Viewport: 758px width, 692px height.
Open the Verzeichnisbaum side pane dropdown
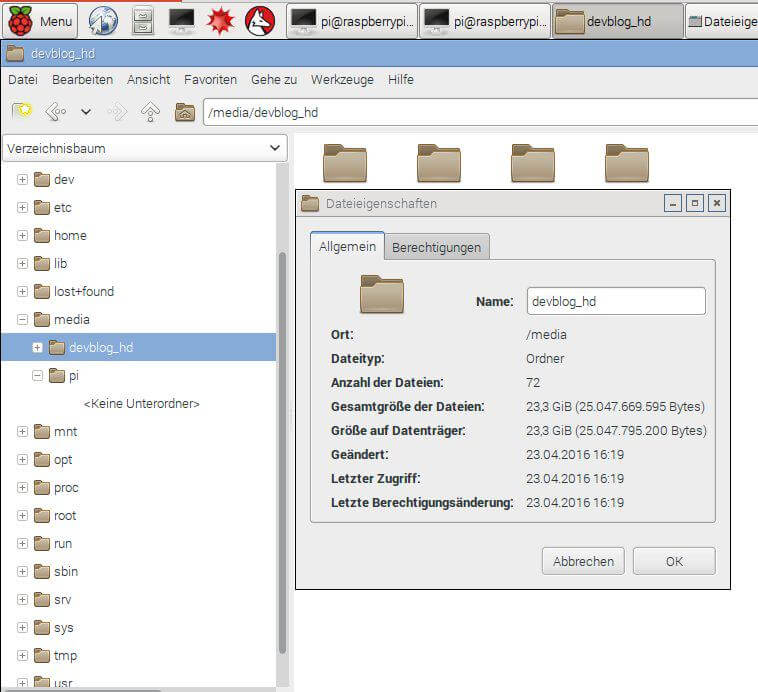[145, 148]
